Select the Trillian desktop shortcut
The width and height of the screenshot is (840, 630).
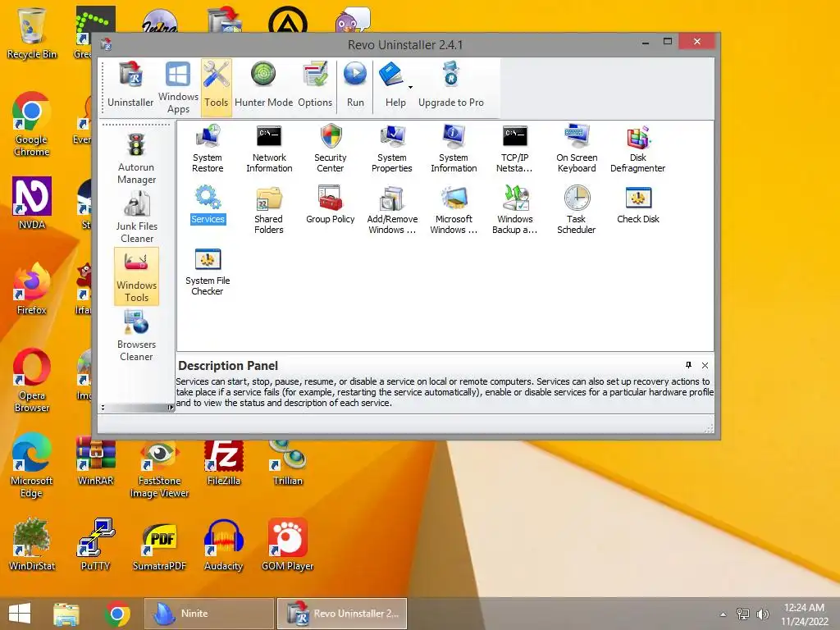[x=288, y=462]
